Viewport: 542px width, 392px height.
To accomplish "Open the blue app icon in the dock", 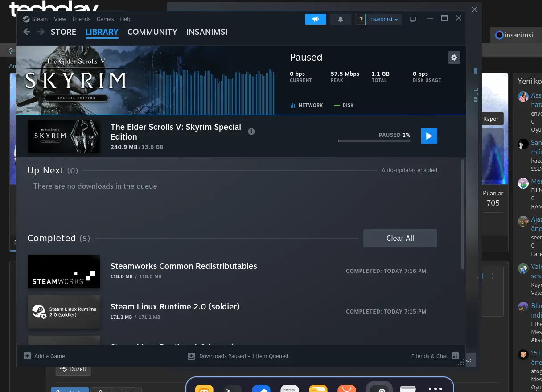I will tap(261, 388).
